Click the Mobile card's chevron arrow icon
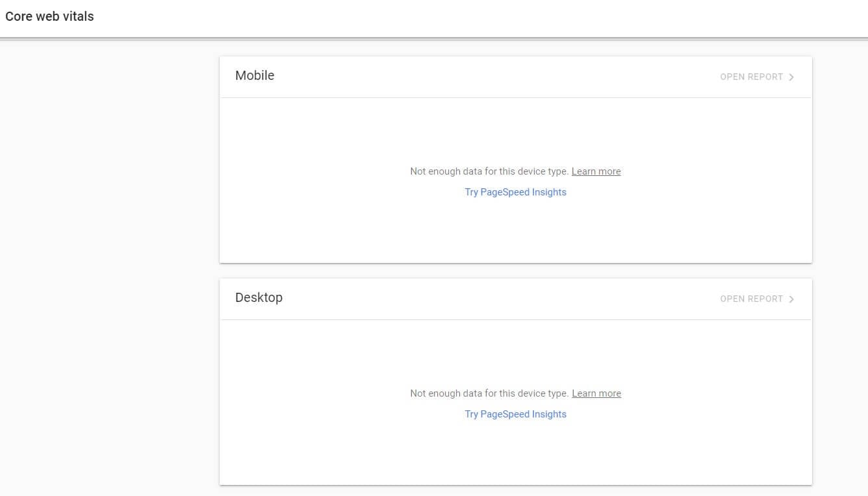The height and width of the screenshot is (496, 868). point(791,77)
